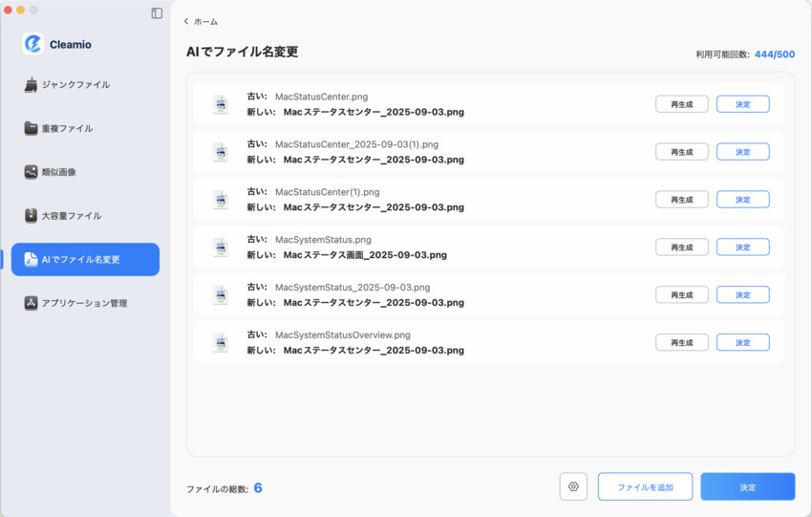Image resolution: width=812 pixels, height=517 pixels.
Task: Click the AIでファイル名変更 page heading
Action: point(243,52)
